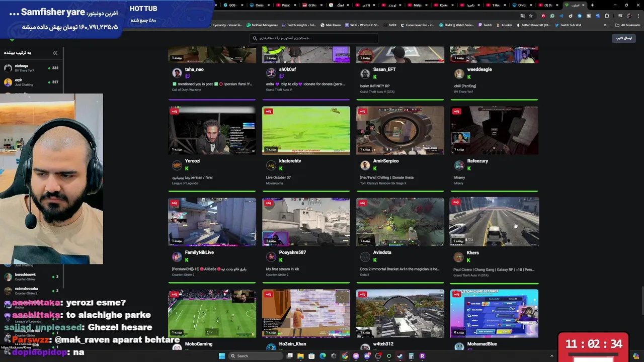Open File Explorer from taskbar
Image resolution: width=644 pixels, height=362 pixels.
click(300, 356)
